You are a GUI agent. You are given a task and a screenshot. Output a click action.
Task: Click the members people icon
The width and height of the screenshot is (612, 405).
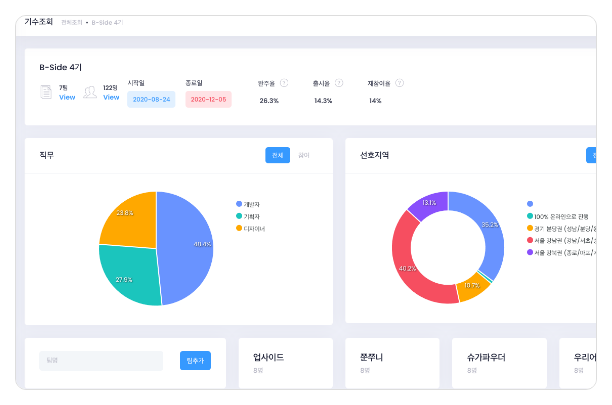pos(91,92)
